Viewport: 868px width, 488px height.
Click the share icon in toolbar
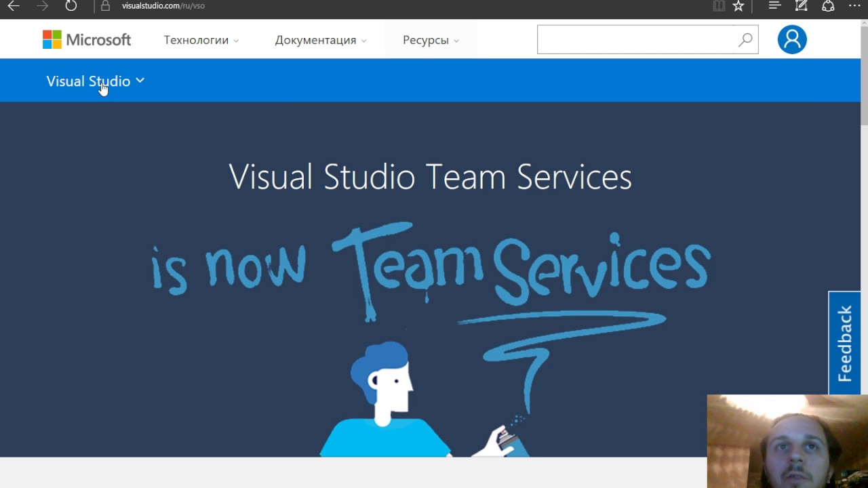[828, 6]
